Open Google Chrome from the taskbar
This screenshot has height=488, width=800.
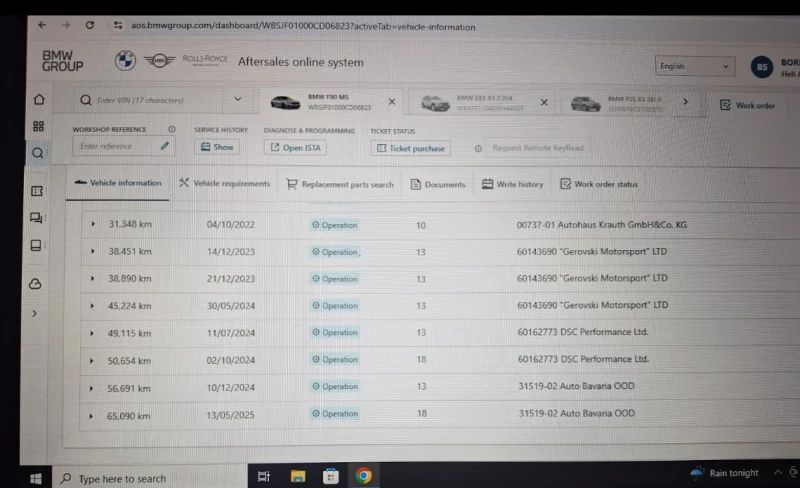(363, 476)
